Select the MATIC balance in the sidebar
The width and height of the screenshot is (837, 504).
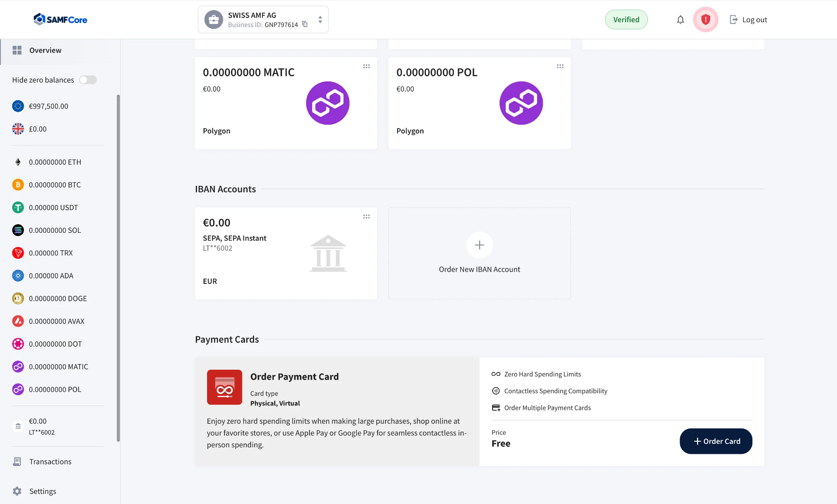50,366
